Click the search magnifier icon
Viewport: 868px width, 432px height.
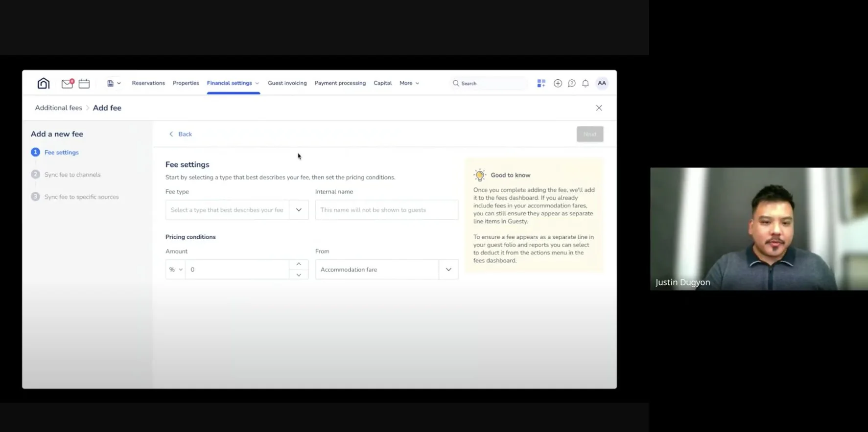456,83
